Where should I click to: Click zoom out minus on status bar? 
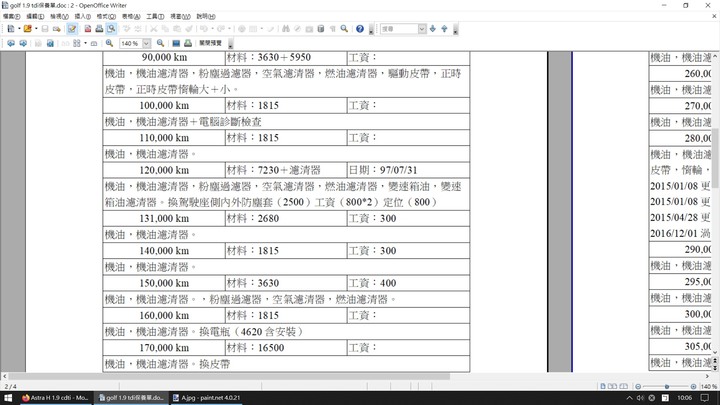(x=638, y=387)
